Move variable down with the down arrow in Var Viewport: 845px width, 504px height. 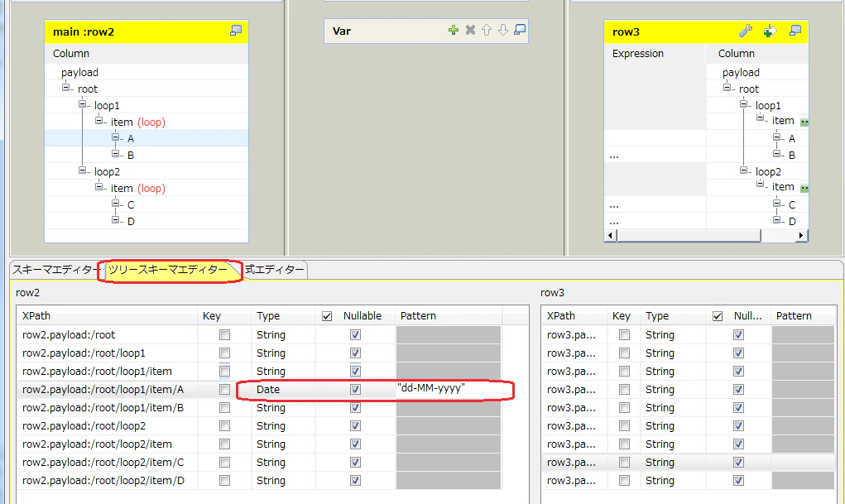point(503,30)
